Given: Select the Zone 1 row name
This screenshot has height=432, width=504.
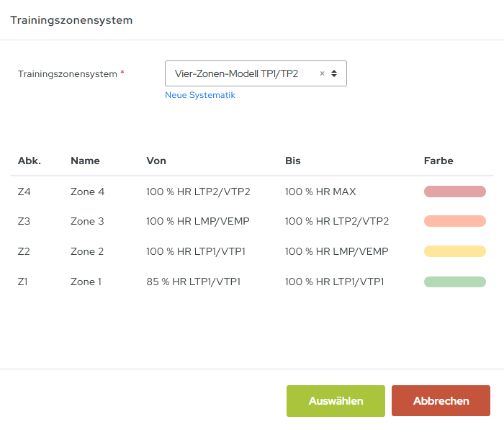Looking at the screenshot, I should click(x=86, y=282).
